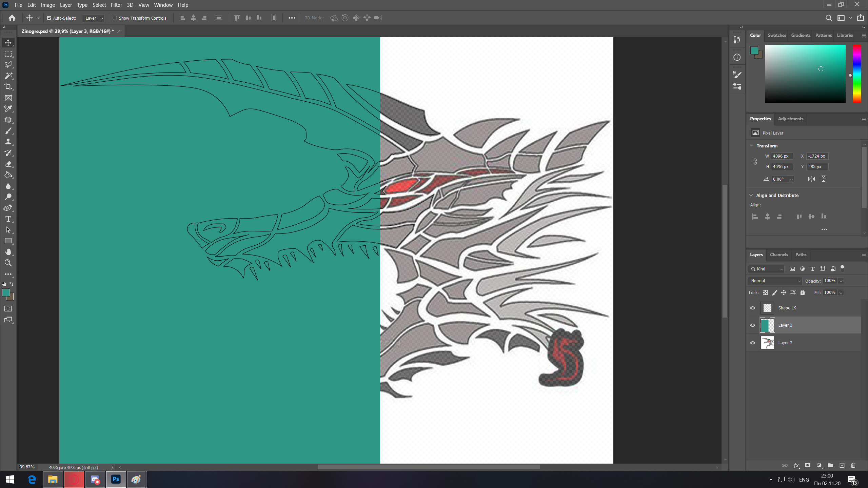
Task: Open the Fill slider dropdown
Action: (841, 292)
